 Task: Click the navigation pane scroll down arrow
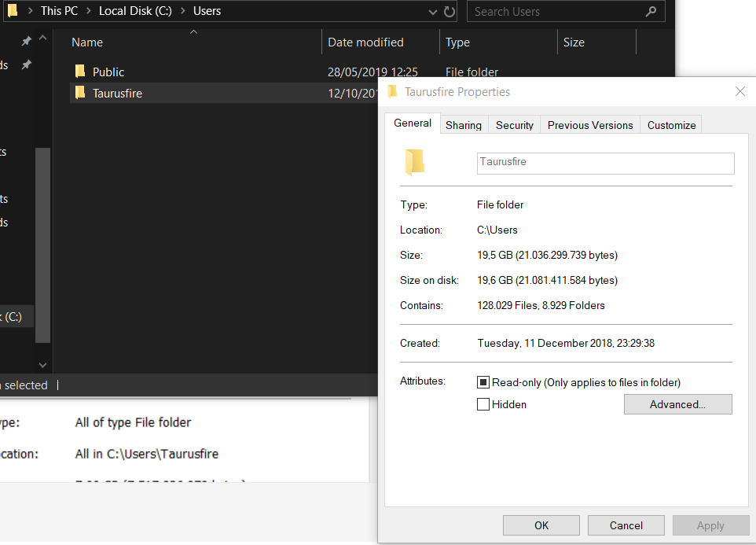43,365
